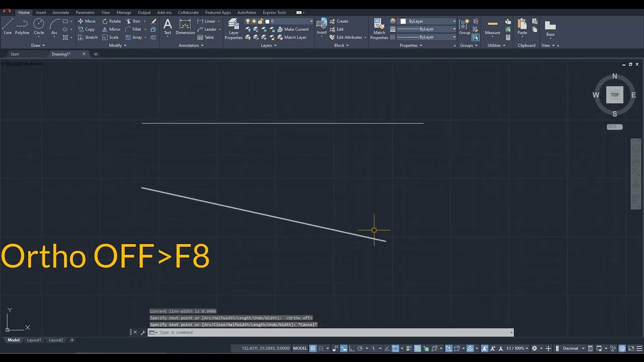Click the Fillet tool

[133, 29]
